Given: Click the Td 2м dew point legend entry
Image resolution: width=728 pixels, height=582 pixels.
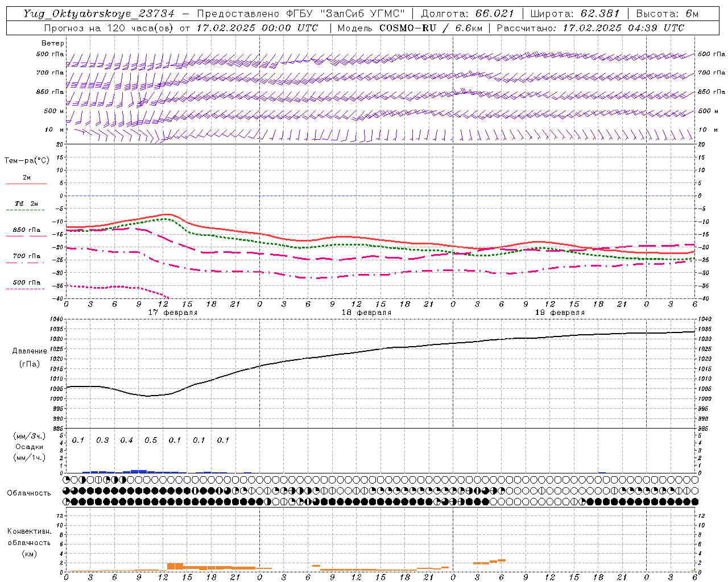Looking at the screenshot, I should click(x=27, y=206).
